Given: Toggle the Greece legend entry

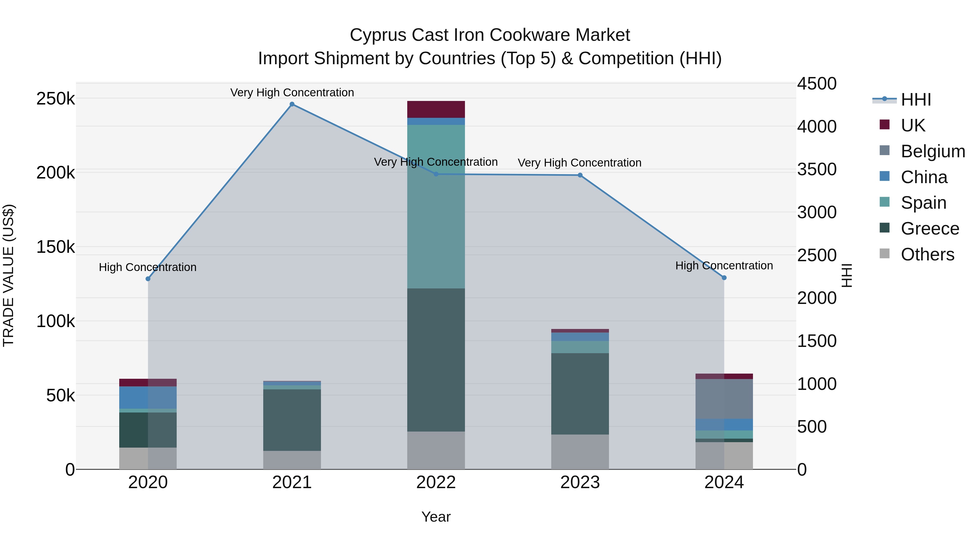Looking at the screenshot, I should tap(919, 228).
